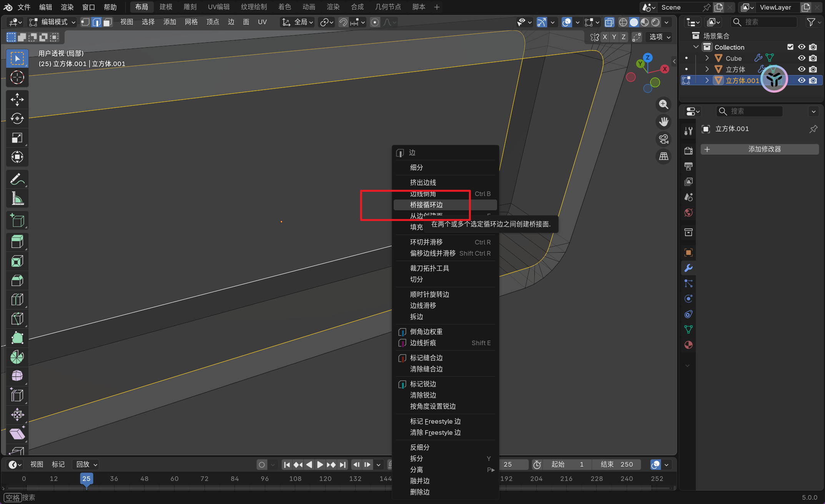This screenshot has height=504, width=825.
Task: Click the viewport zoom magnifier icon
Action: click(x=664, y=104)
